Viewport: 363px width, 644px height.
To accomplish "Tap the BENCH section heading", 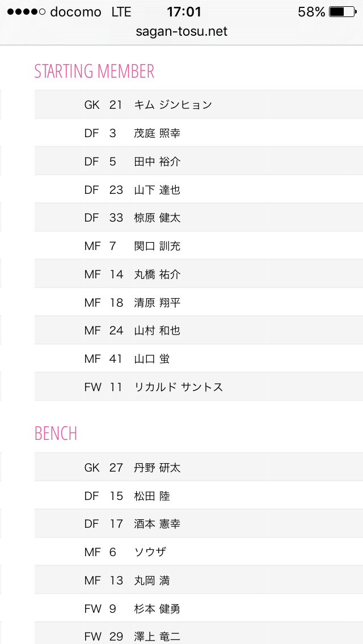I will coord(56,434).
